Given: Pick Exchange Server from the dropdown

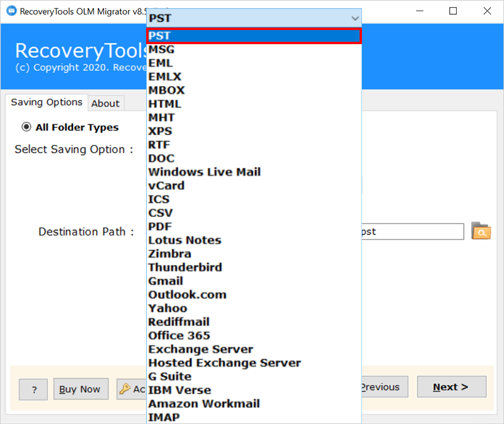Looking at the screenshot, I should tap(254, 349).
